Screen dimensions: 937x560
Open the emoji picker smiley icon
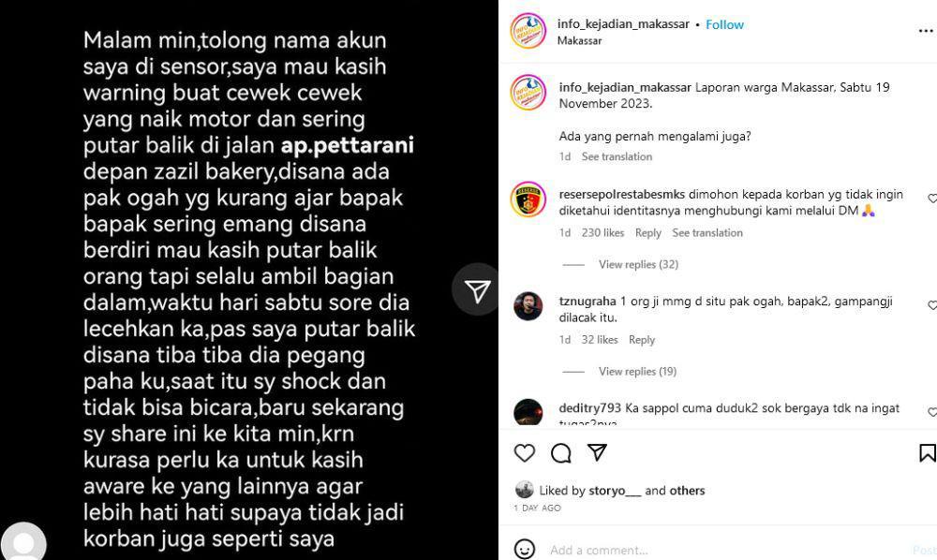525,550
